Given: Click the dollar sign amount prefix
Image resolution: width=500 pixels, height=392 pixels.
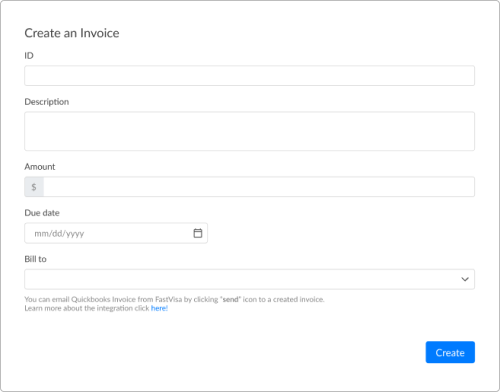Looking at the screenshot, I should (34, 187).
